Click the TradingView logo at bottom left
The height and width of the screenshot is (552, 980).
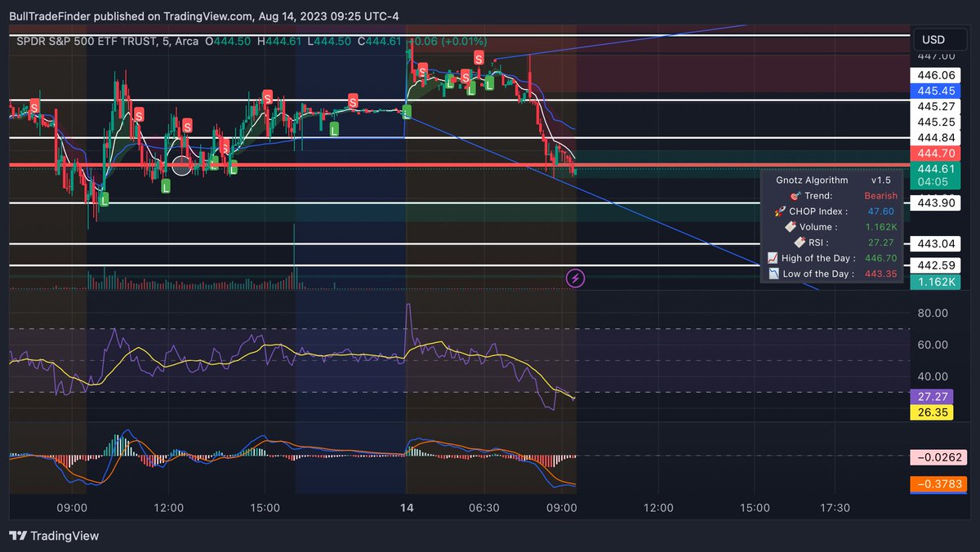[x=54, y=536]
